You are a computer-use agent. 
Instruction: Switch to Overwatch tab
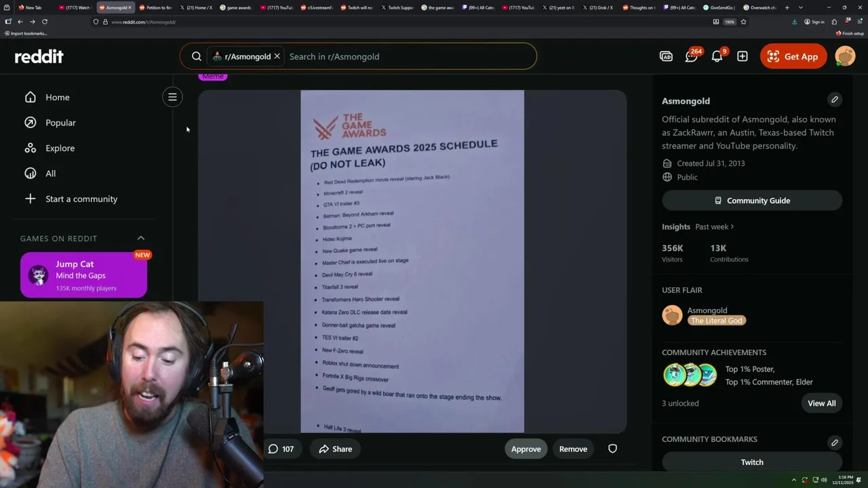pyautogui.click(x=759, y=7)
